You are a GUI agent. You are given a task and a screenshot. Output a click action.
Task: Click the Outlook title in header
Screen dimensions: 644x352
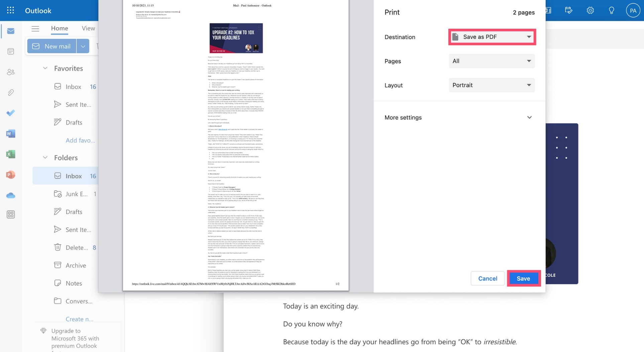pyautogui.click(x=38, y=10)
